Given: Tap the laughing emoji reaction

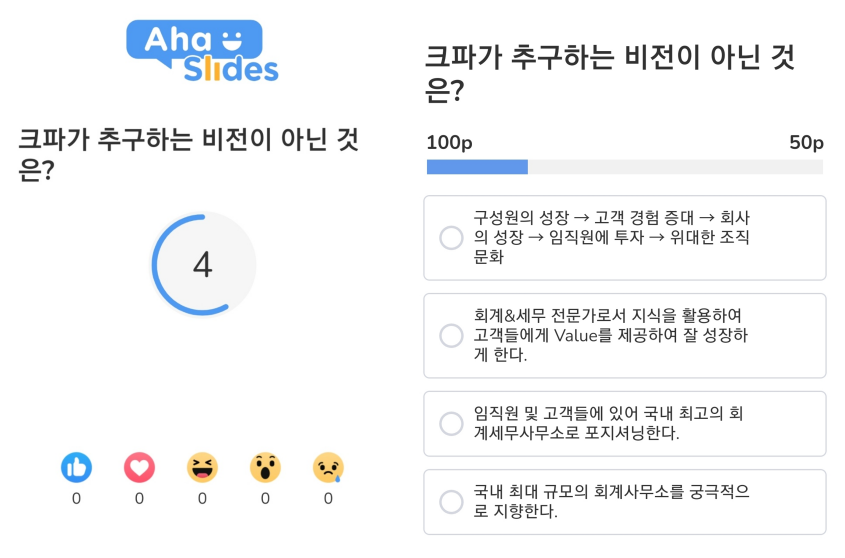Looking at the screenshot, I should pos(202,467).
